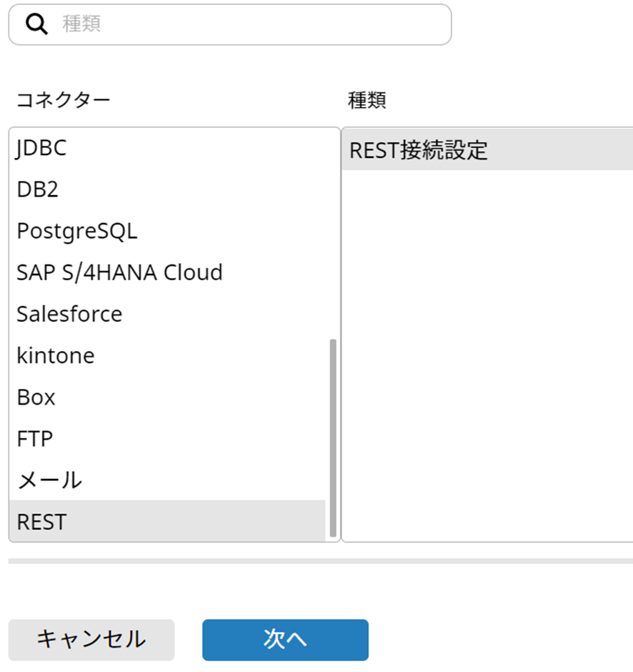Select the Salesforce connector
The height and width of the screenshot is (672, 633).
(x=69, y=314)
